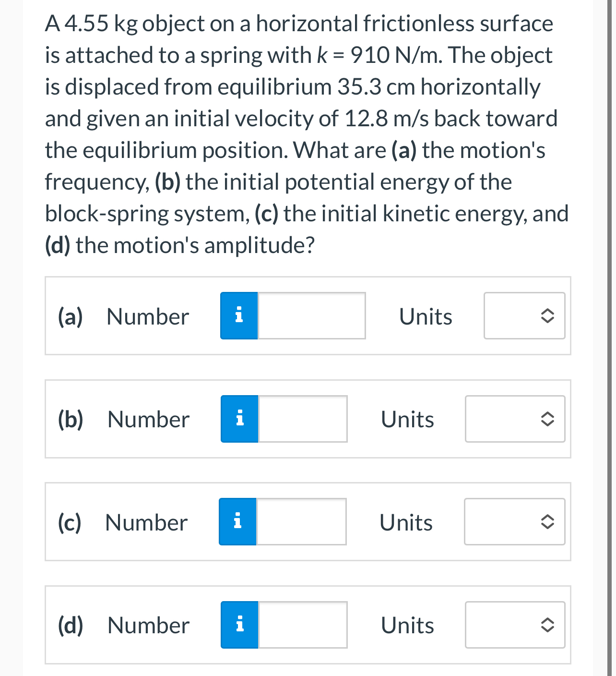The height and width of the screenshot is (676, 616).
Task: Click the chevron icon in part (b) Units selector
Action: pyautogui.click(x=547, y=419)
